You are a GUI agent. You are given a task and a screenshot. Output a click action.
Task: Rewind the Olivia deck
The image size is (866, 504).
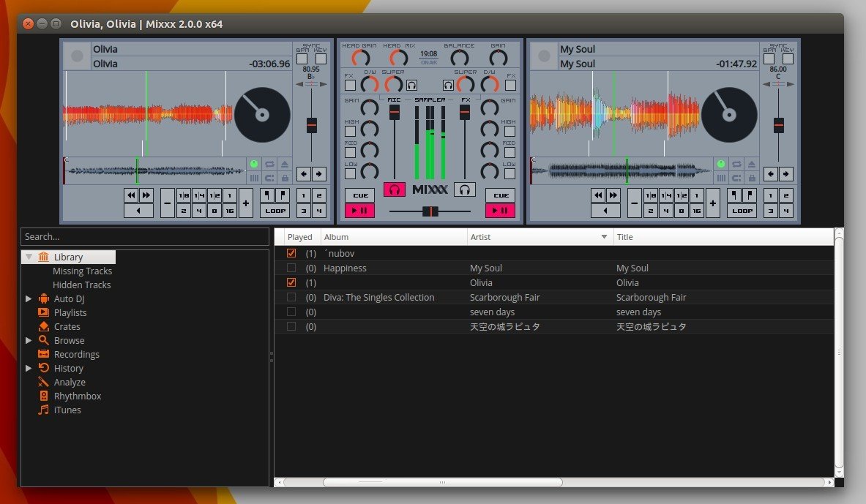pos(131,195)
